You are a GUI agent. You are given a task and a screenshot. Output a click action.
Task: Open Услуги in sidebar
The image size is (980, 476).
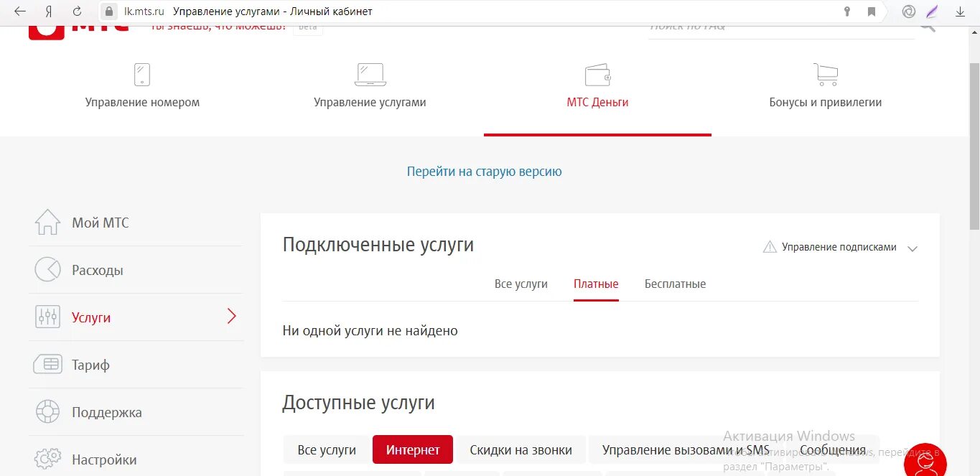[91, 317]
